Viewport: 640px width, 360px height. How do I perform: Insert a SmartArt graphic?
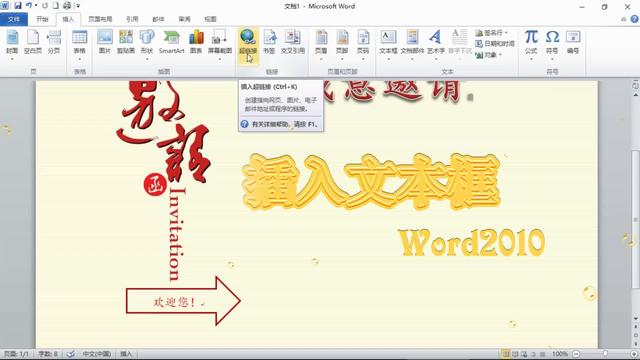(x=171, y=42)
